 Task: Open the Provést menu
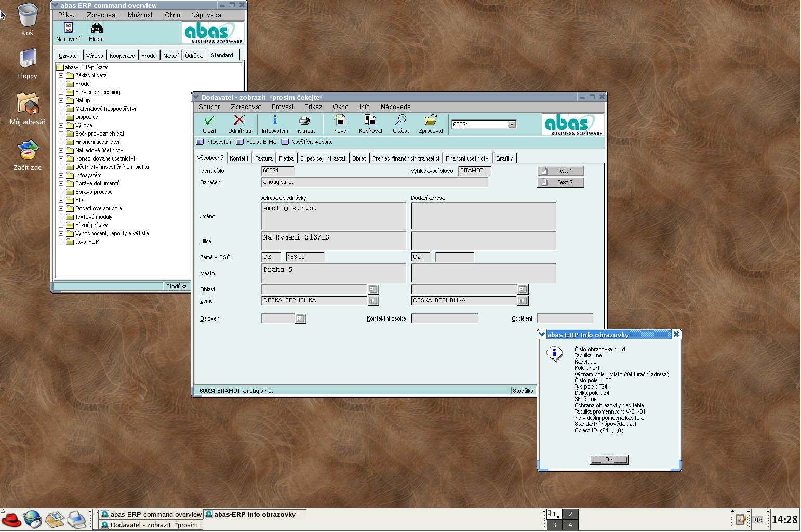[282, 107]
